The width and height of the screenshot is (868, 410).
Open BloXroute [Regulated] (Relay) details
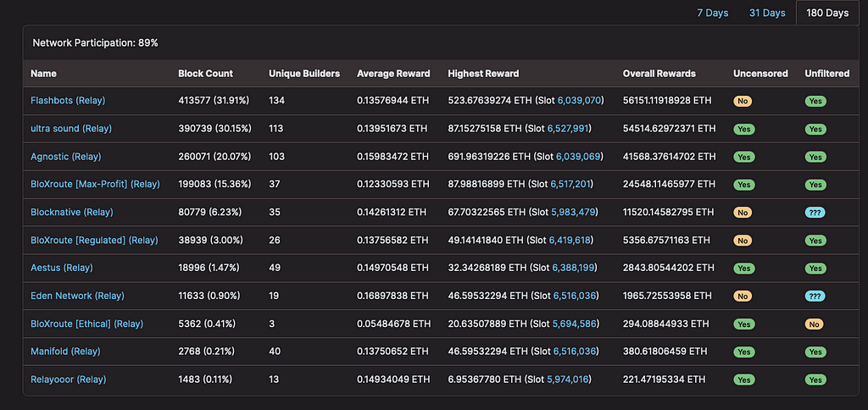pos(94,241)
